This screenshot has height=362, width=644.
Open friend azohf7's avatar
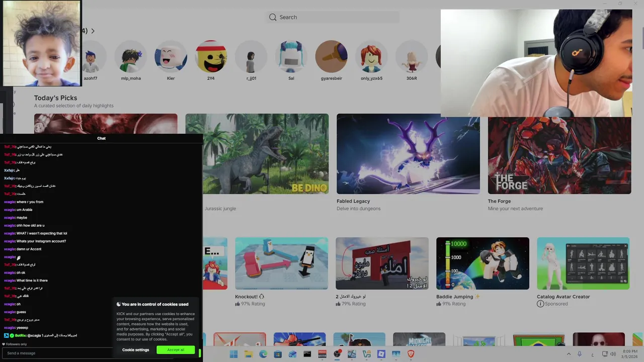coord(92,57)
